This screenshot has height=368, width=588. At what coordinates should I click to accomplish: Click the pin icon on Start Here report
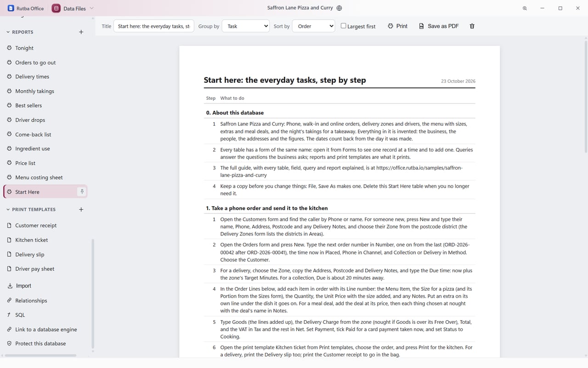[82, 192]
